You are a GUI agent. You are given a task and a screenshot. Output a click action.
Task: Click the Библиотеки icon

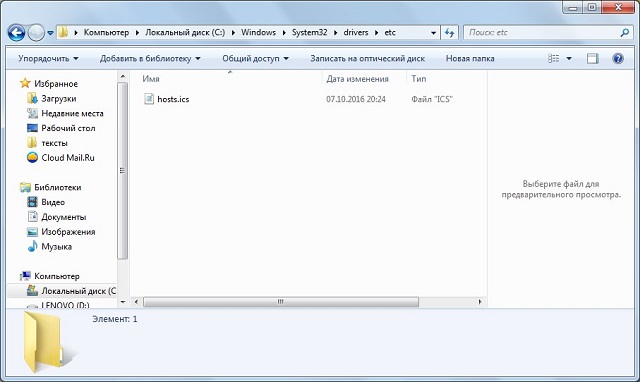pyautogui.click(x=25, y=187)
